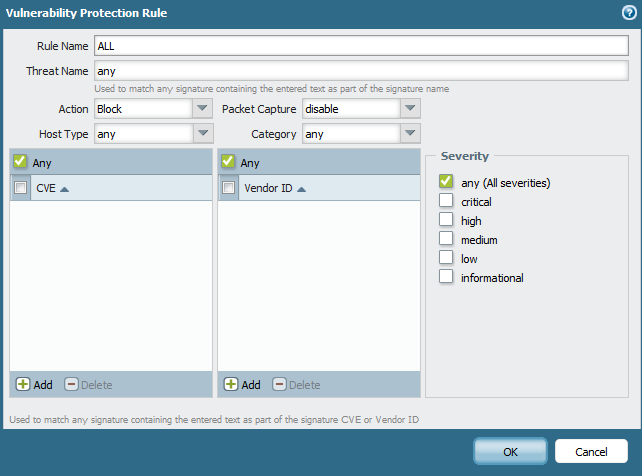Click the empty Vendor ID list area

tap(319, 286)
